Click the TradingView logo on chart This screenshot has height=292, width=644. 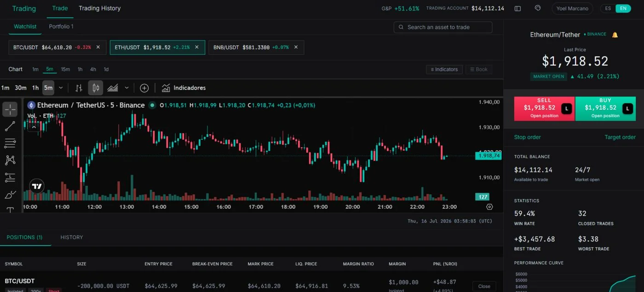pos(37,186)
